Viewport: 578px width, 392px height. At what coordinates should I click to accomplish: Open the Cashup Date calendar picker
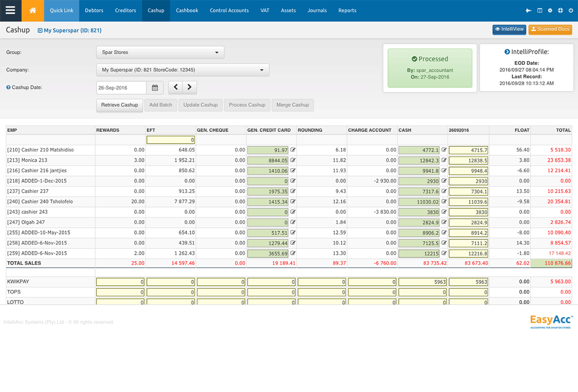point(155,88)
